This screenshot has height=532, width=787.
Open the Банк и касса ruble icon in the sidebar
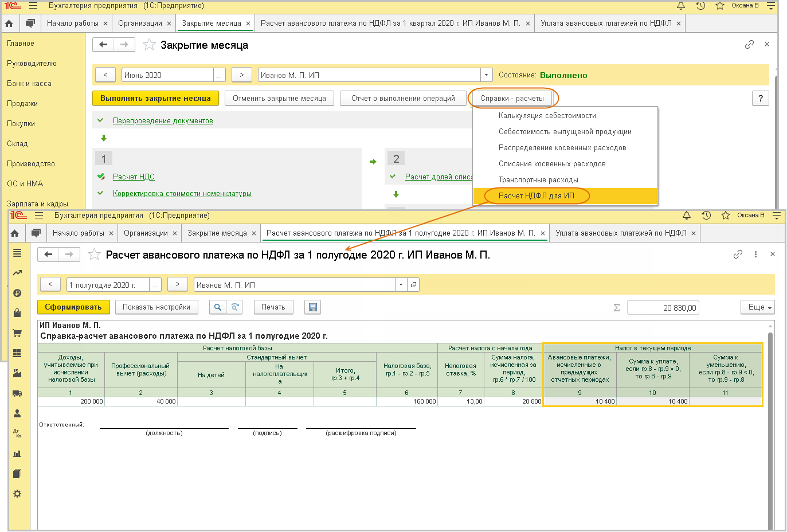point(17,293)
